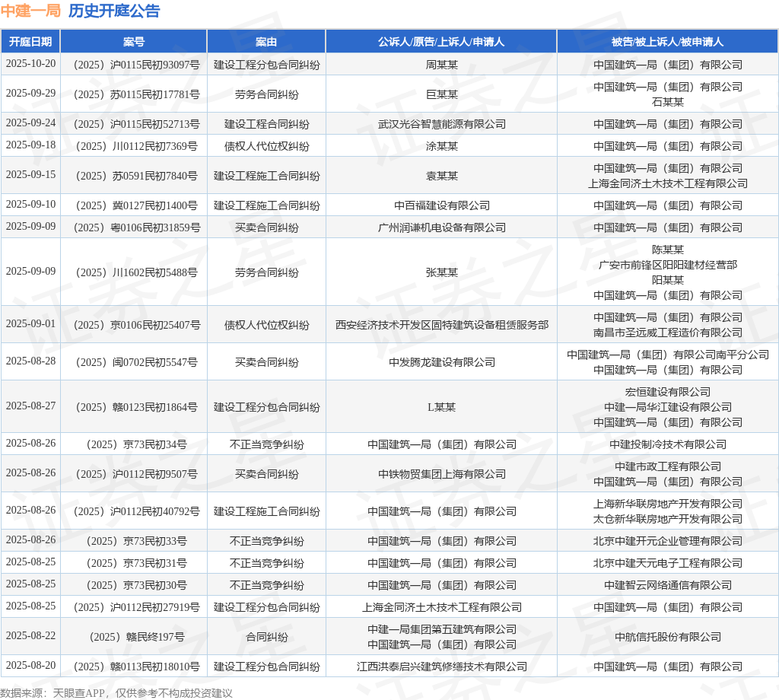Click defendant 南昌市圣远威工程造价有限公司
The height and width of the screenshot is (700, 779).
point(667,332)
